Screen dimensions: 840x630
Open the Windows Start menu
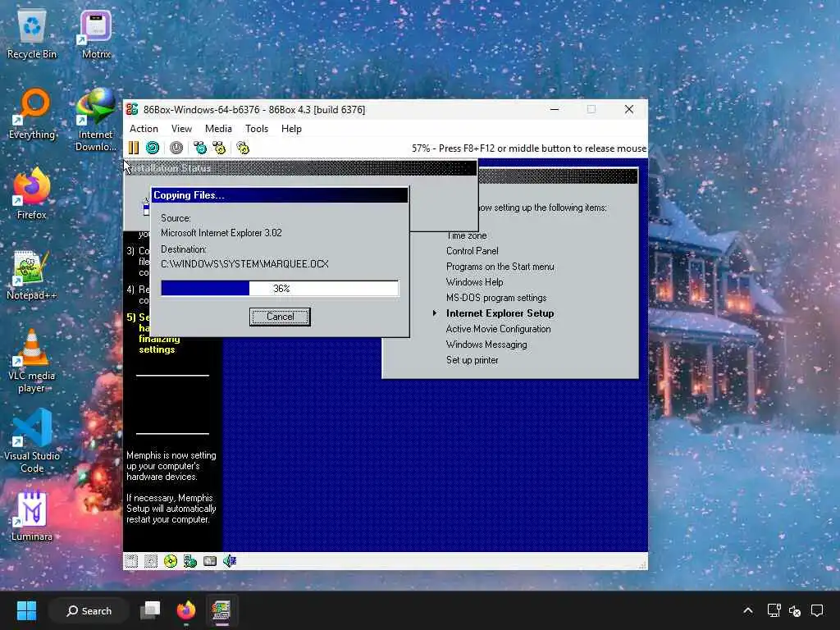[26, 610]
